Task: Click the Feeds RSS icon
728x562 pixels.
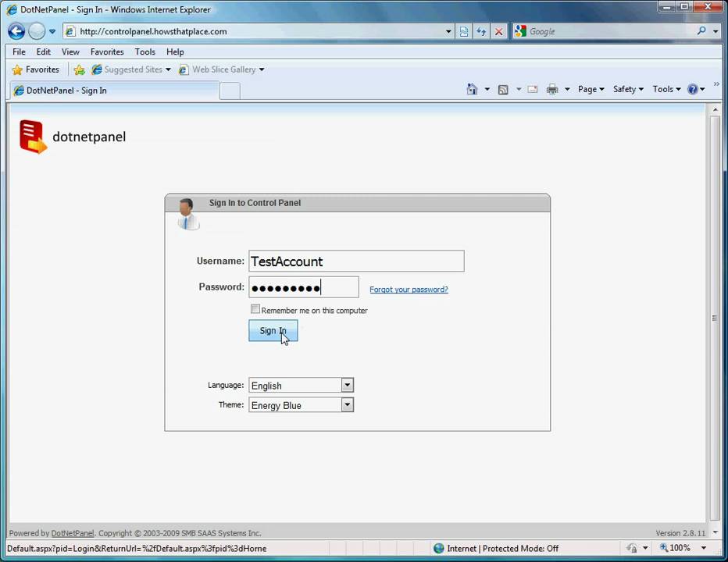Action: 503,90
